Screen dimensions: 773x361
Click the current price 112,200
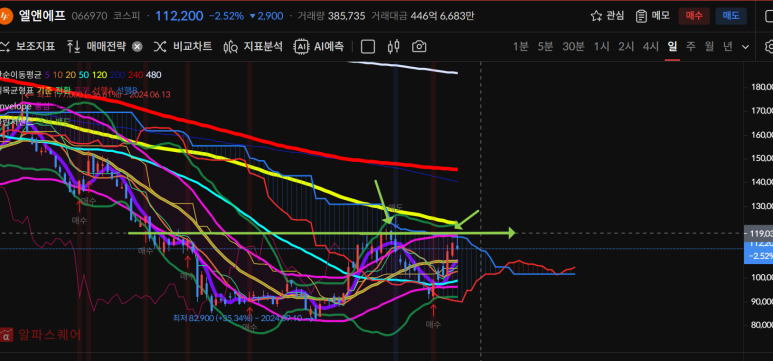point(179,16)
